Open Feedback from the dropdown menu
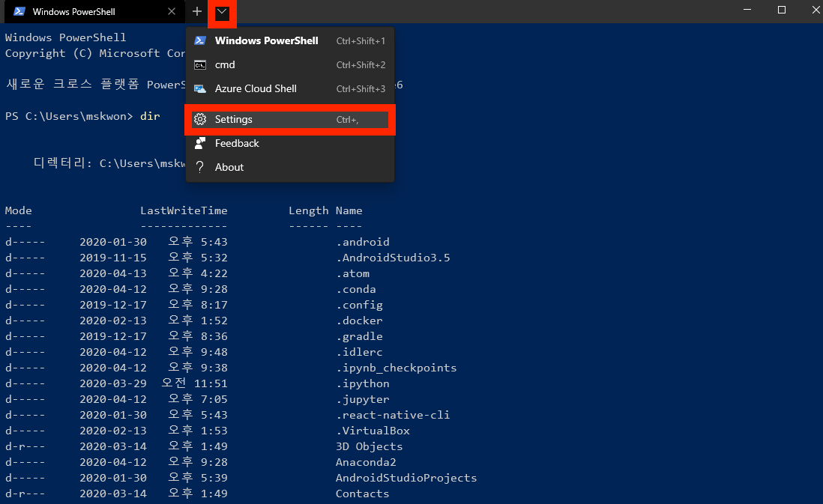The image size is (823, 504). click(290, 143)
